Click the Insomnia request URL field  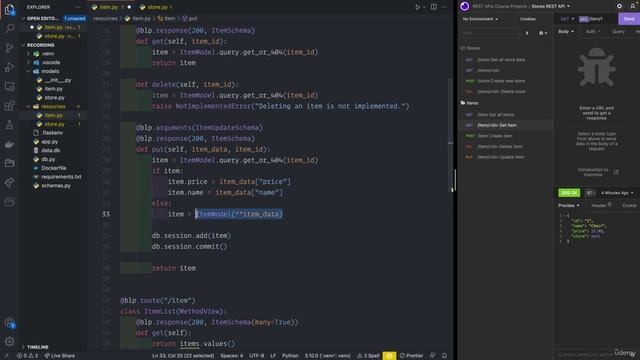coord(597,19)
